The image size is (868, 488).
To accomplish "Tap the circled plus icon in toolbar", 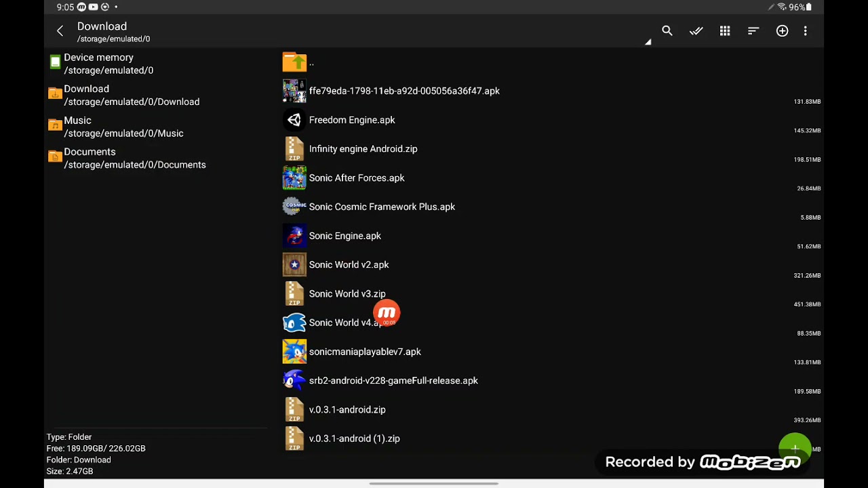I will [x=782, y=31].
